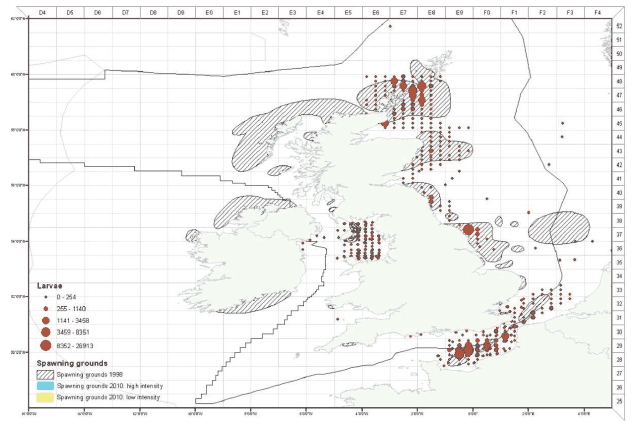The height and width of the screenshot is (428, 634).
Task: Click the F0 column header
Action: 487,13
